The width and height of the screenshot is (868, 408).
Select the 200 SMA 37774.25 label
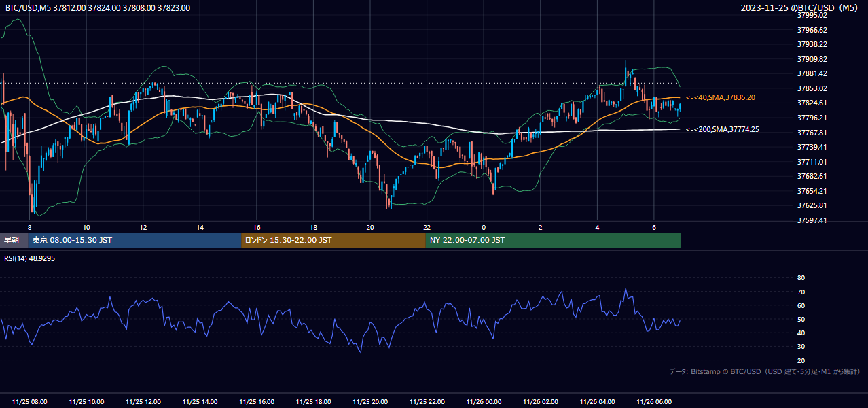tap(723, 129)
